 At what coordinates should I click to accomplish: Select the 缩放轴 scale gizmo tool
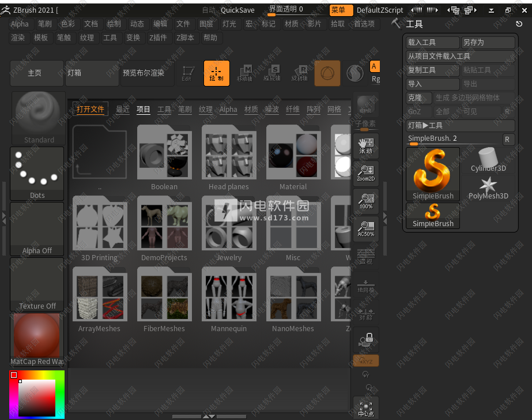(272, 73)
